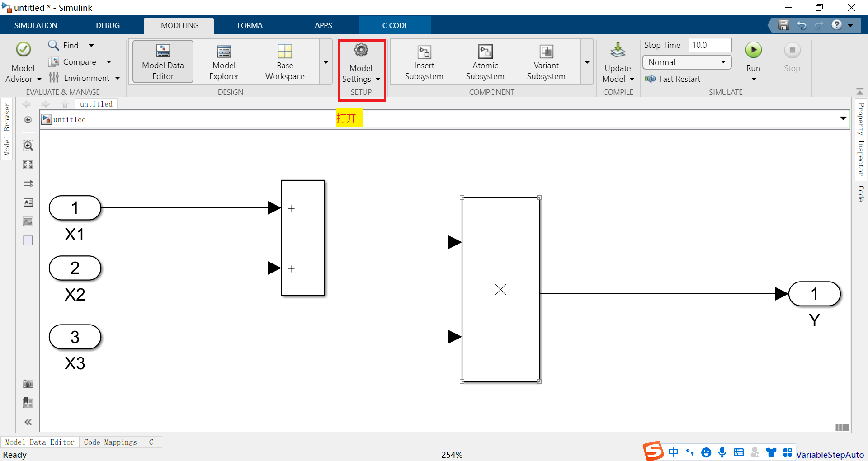Click the Stop Time input field
This screenshot has height=461, width=868.
point(710,45)
